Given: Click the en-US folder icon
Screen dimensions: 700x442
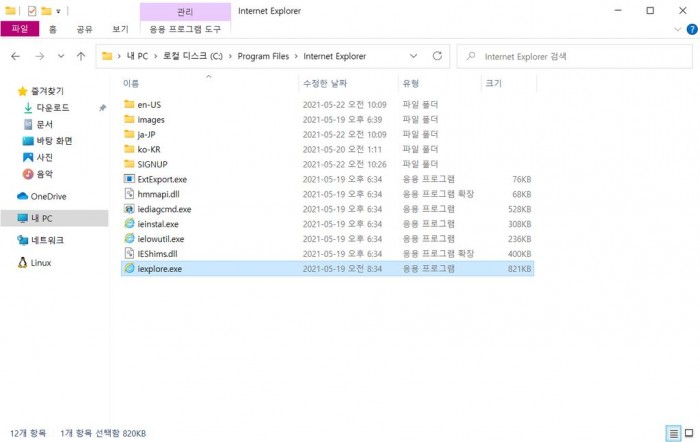Looking at the screenshot, I should 129,104.
